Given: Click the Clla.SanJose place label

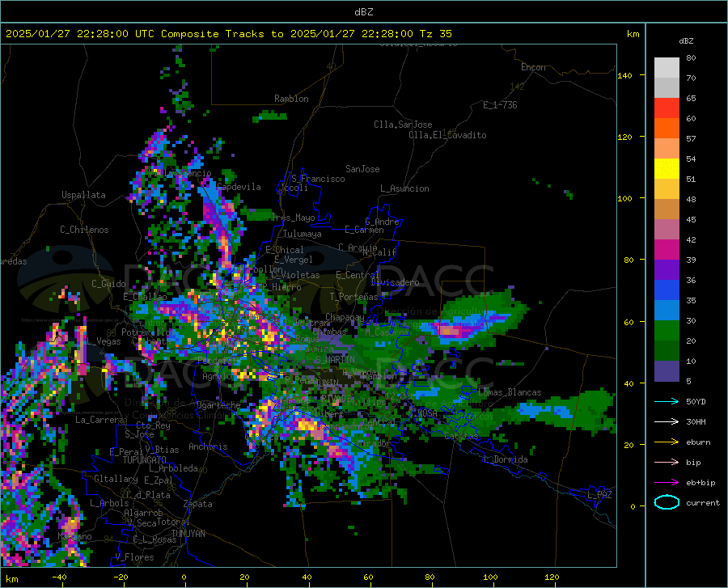Looking at the screenshot, I should (403, 125).
